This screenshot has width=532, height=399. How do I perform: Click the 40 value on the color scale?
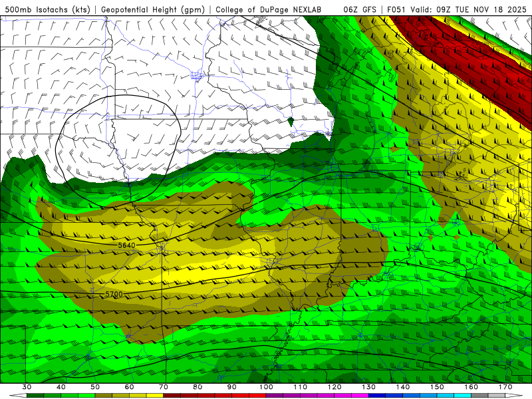pyautogui.click(x=61, y=387)
